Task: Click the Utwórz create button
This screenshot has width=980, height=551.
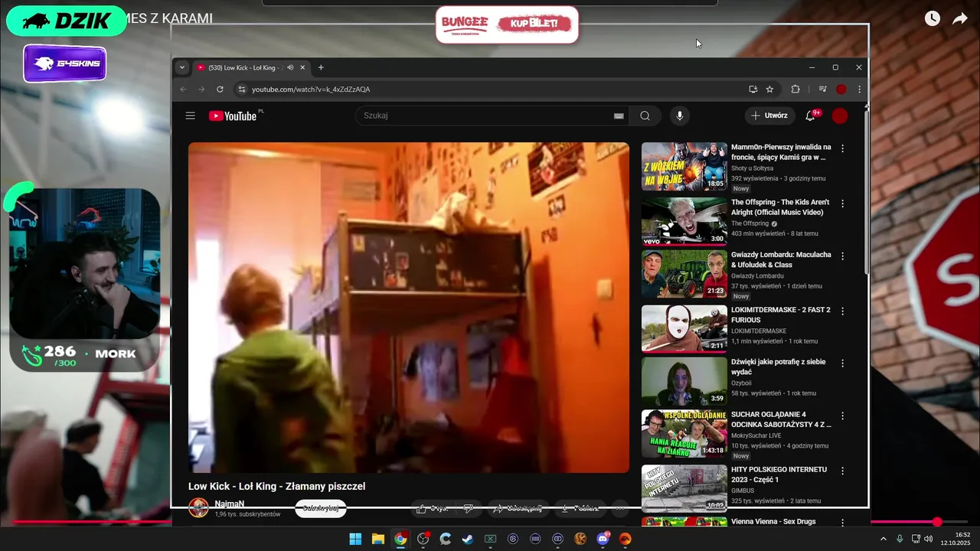Action: [x=770, y=116]
